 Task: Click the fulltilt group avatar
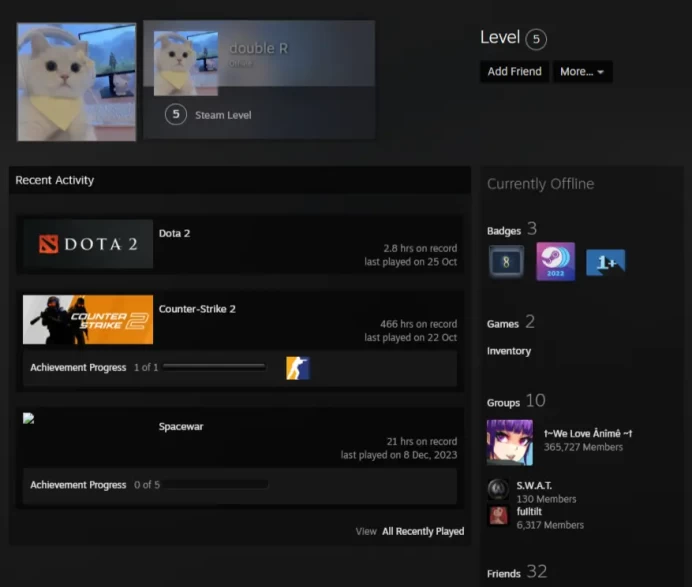pyautogui.click(x=498, y=515)
